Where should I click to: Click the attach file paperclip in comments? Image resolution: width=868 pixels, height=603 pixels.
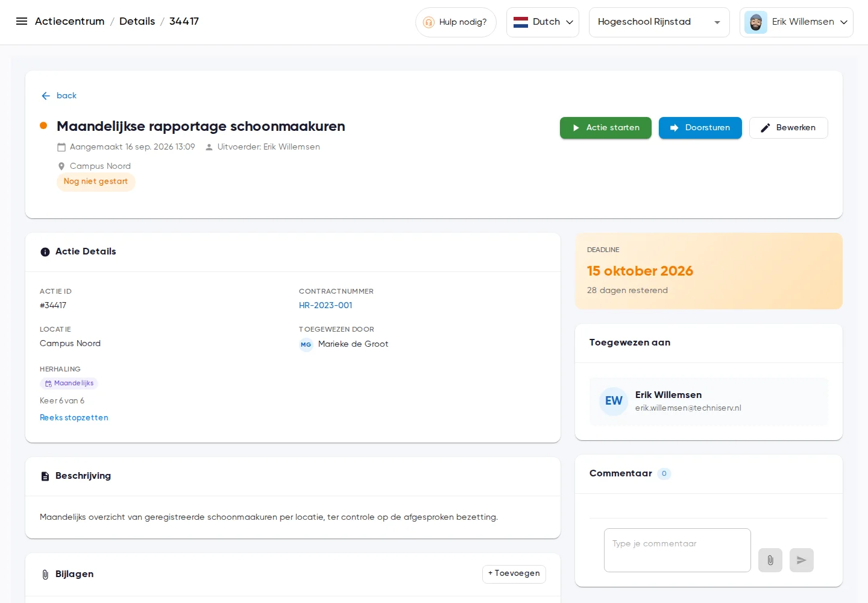click(x=770, y=560)
